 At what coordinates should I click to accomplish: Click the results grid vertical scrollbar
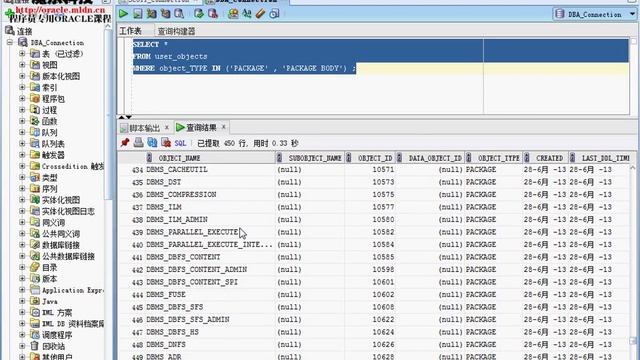point(633,261)
